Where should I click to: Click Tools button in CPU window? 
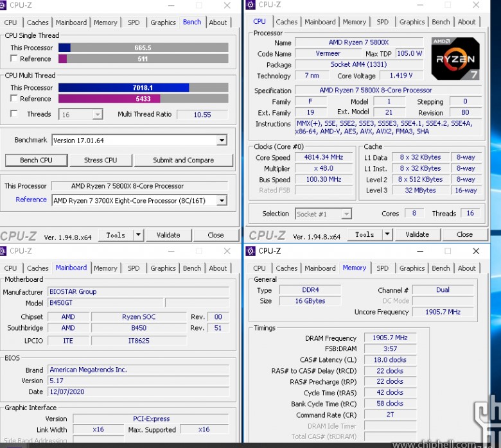[x=365, y=234]
